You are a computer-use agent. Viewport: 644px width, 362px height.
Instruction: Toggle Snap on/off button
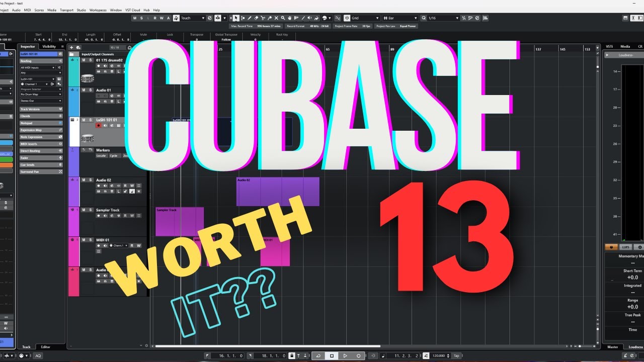347,18
